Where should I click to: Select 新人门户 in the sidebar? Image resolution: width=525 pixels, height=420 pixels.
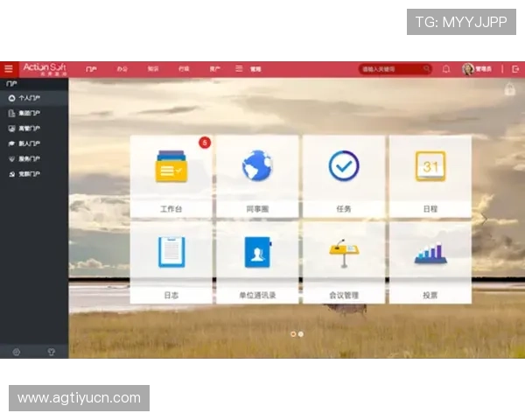pyautogui.click(x=34, y=143)
